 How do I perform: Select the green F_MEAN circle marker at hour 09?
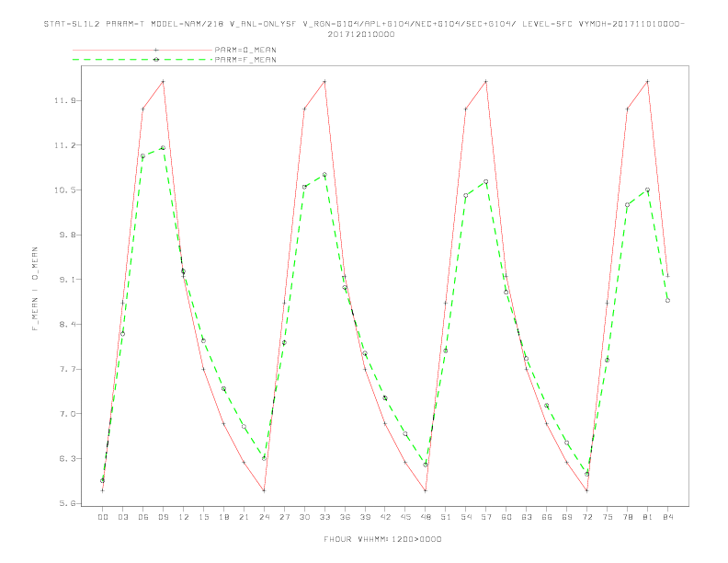point(163,148)
